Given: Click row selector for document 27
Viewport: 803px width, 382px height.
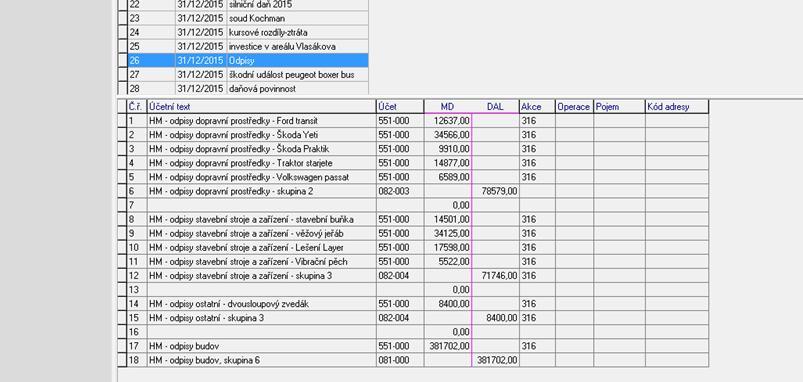Looking at the screenshot, I should [x=122, y=75].
